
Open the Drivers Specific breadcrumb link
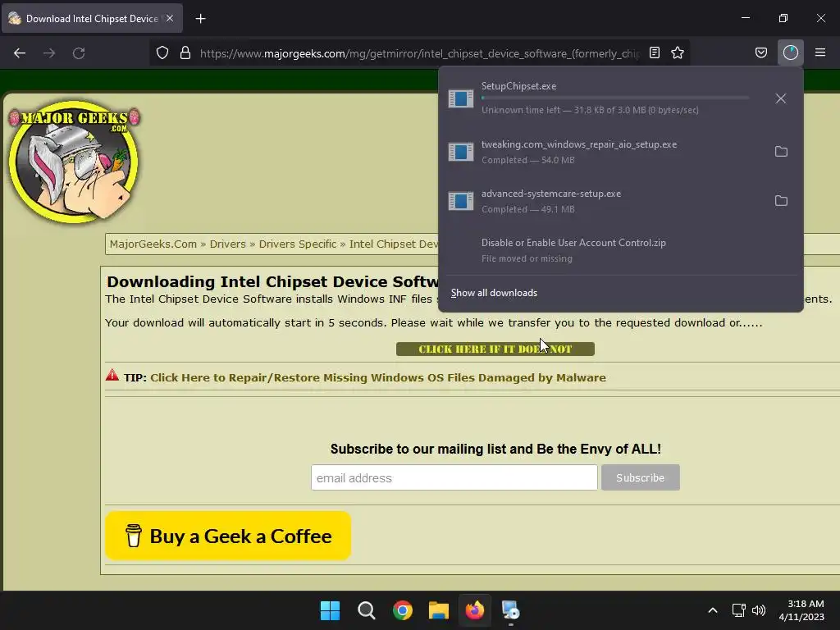[298, 244]
